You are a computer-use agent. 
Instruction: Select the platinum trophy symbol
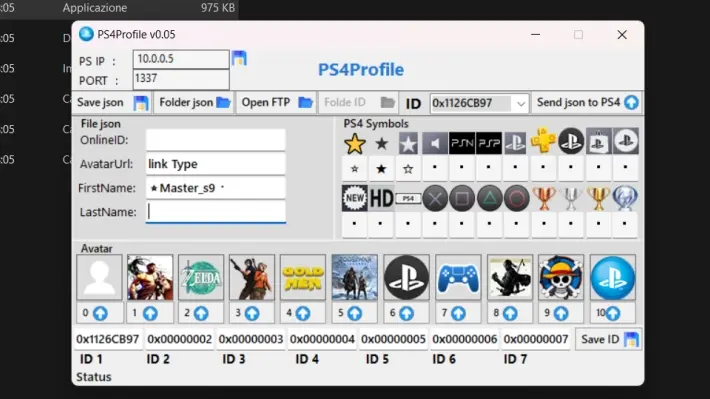pos(625,198)
